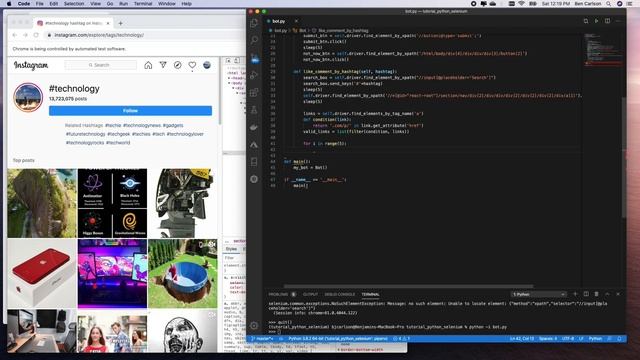This screenshot has height=360, width=640.
Task: Change encoding UTF-8 in status bar
Action: pos(568,339)
